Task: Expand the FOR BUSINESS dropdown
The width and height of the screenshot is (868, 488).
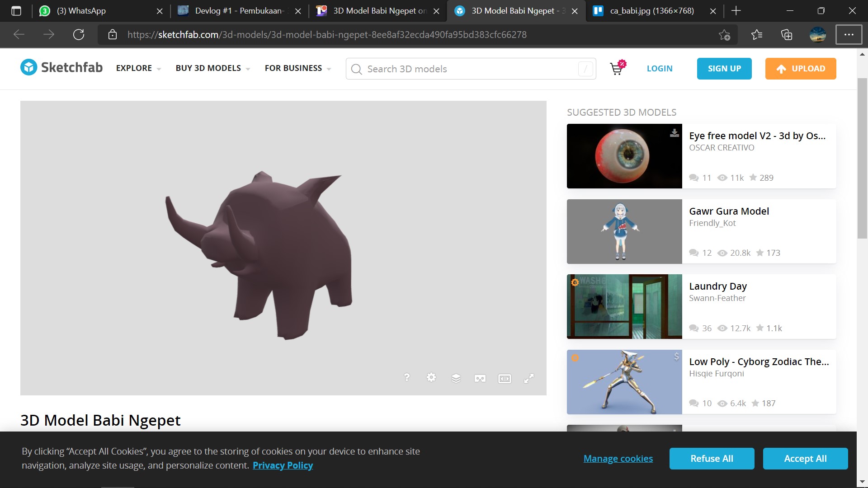Action: (298, 68)
